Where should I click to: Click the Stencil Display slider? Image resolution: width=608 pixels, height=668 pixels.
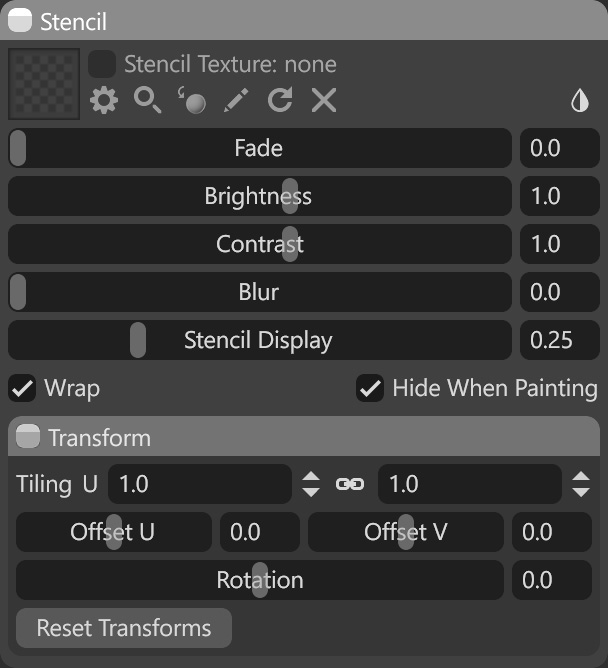pos(258,340)
